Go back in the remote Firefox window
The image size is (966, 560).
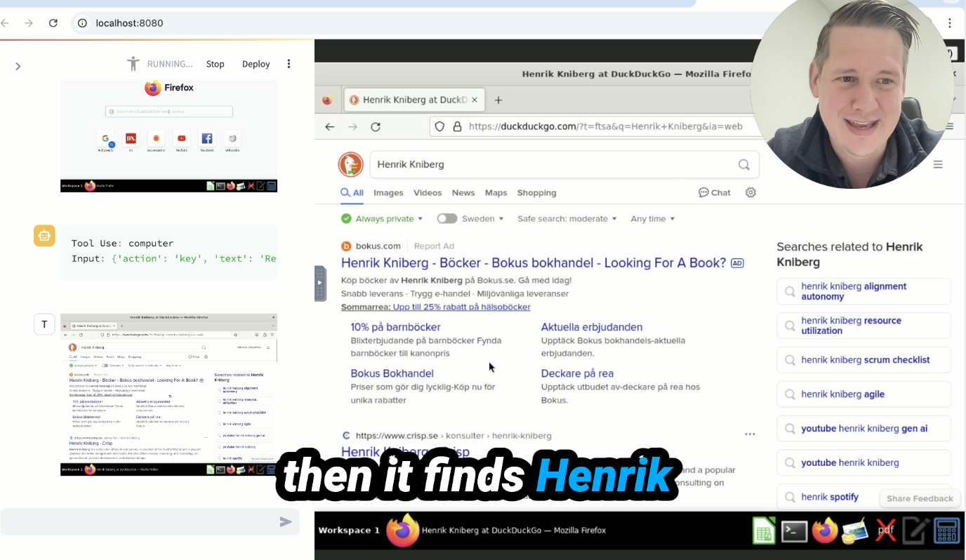click(330, 127)
